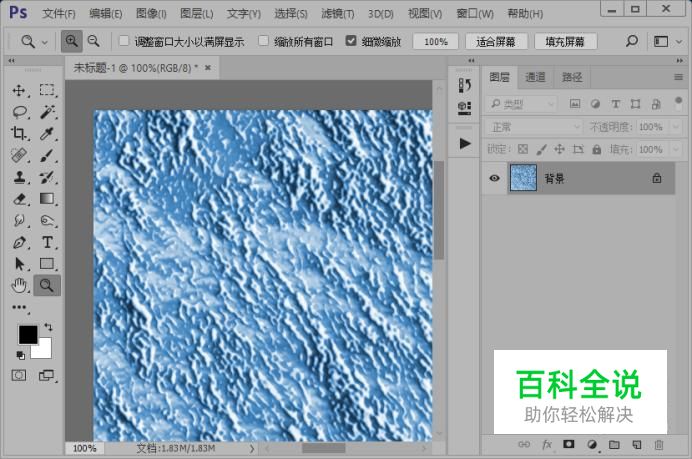This screenshot has width=692, height=459.
Task: Open the 3D panel icon
Action: (x=464, y=107)
